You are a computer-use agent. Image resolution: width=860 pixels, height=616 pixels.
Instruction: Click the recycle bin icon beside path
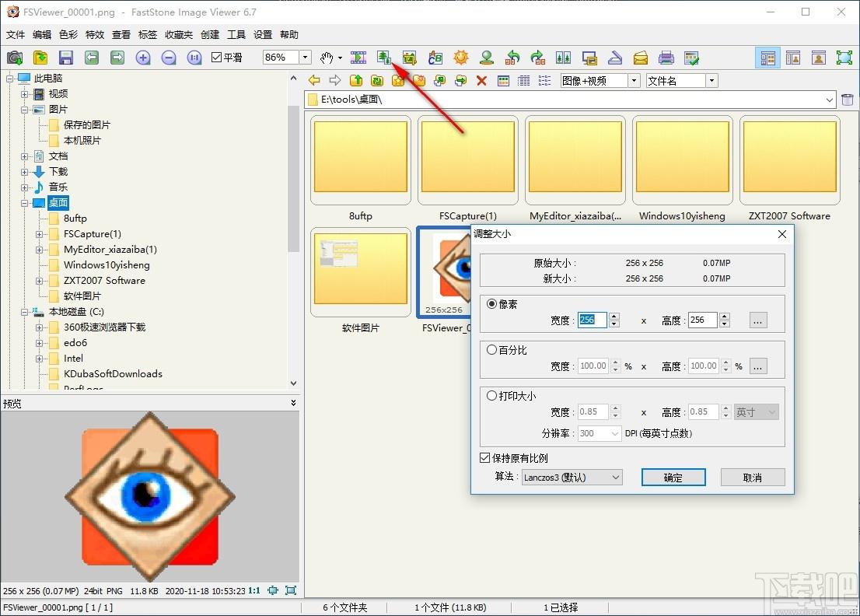point(848,100)
